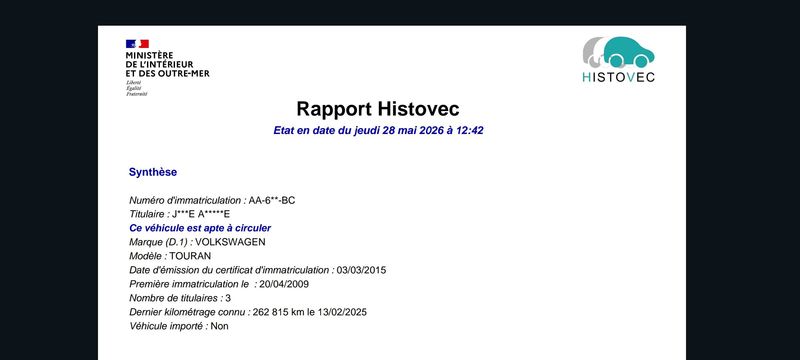Select the Marque value VOLKSWAGEN
Image resolution: width=800 pixels, height=360 pixels.
tap(230, 242)
